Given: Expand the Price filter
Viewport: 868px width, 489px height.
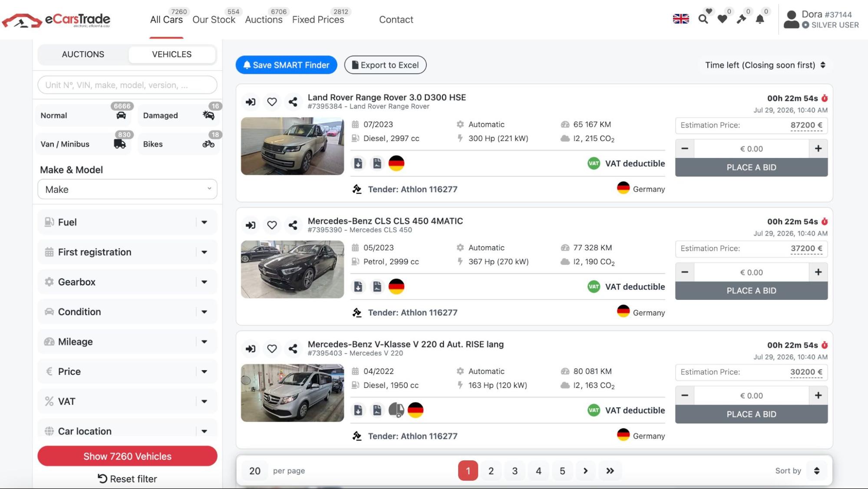Looking at the screenshot, I should coord(127,371).
